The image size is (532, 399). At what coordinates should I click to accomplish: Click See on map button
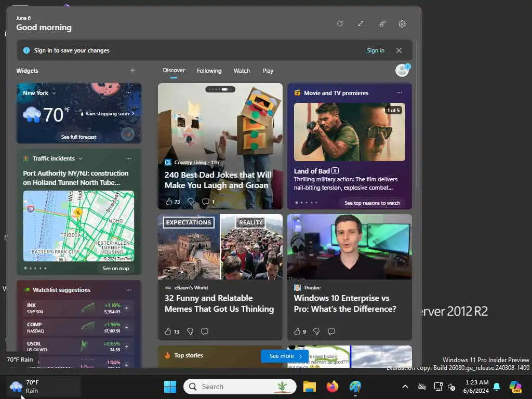point(116,269)
